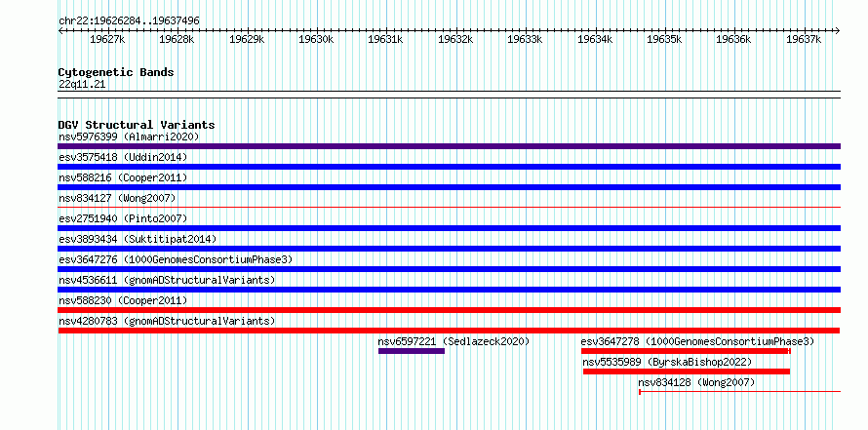The image size is (868, 430).
Task: Open the esv3575418 (Uddin2014) variant label
Action: tap(123, 157)
